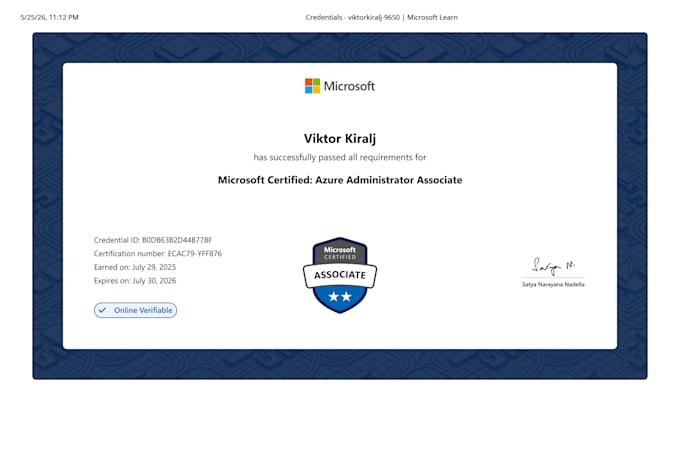Click the page header title 'Credentials - viktorkiralj-9650'

click(x=353, y=17)
